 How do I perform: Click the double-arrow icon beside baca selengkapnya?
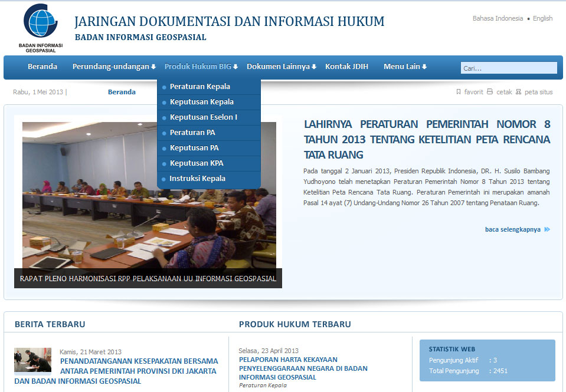pos(547,229)
